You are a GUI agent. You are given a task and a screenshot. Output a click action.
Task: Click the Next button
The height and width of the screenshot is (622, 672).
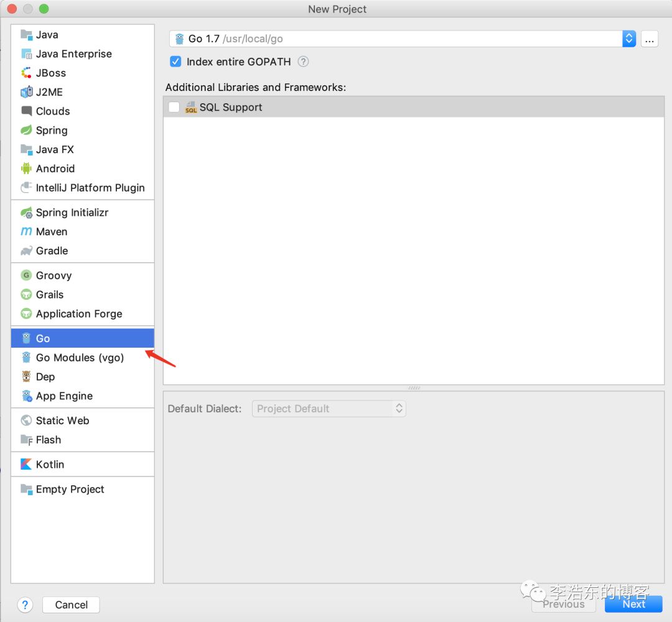tap(633, 604)
